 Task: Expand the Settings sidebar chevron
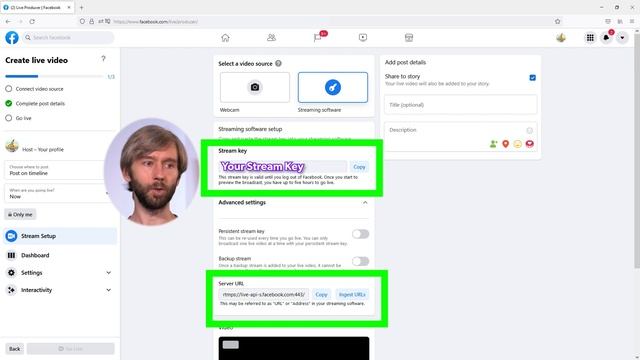[109, 273]
